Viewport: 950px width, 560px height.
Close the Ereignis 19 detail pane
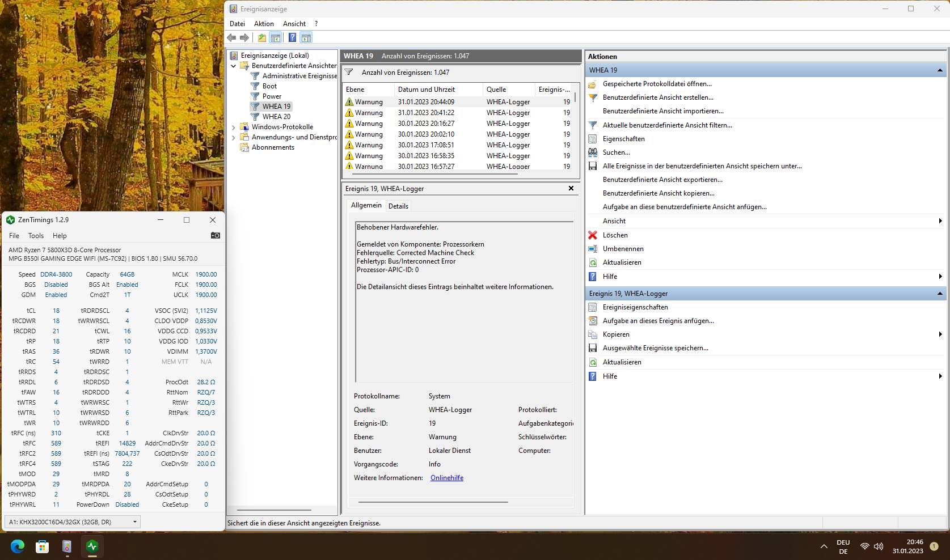(x=571, y=188)
